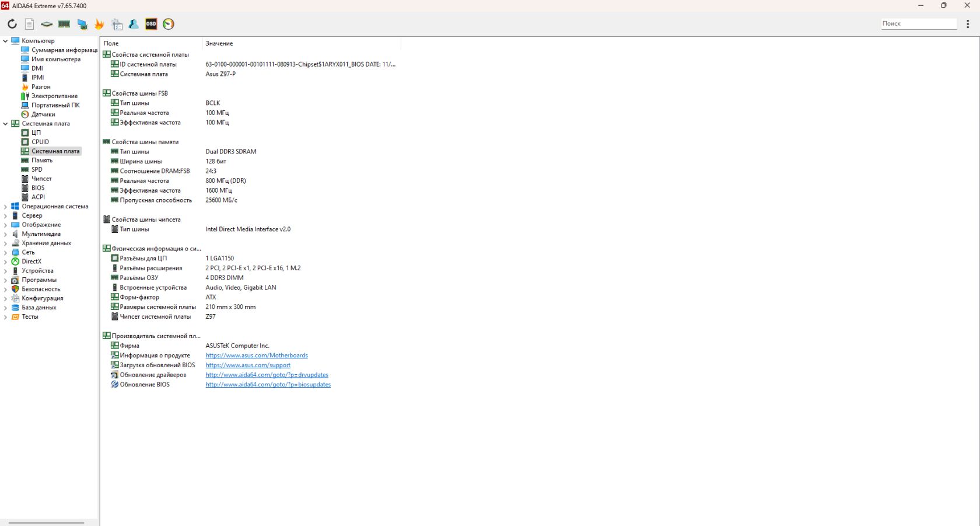Launch the disk benchmark toolbar icon

[x=47, y=24]
